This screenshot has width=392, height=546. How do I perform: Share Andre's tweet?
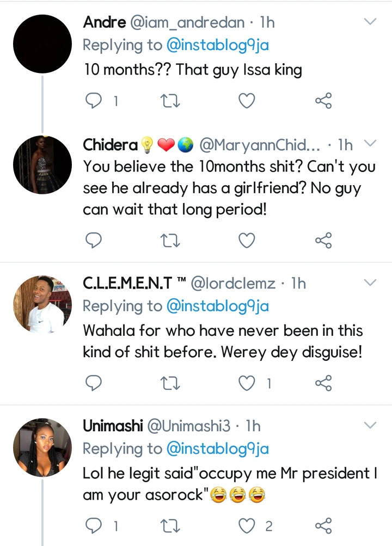[323, 101]
